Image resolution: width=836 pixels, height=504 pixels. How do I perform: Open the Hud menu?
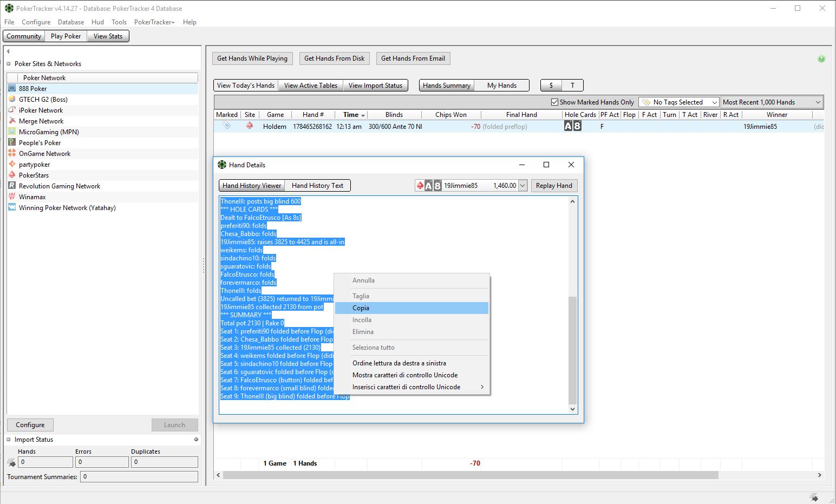click(98, 22)
